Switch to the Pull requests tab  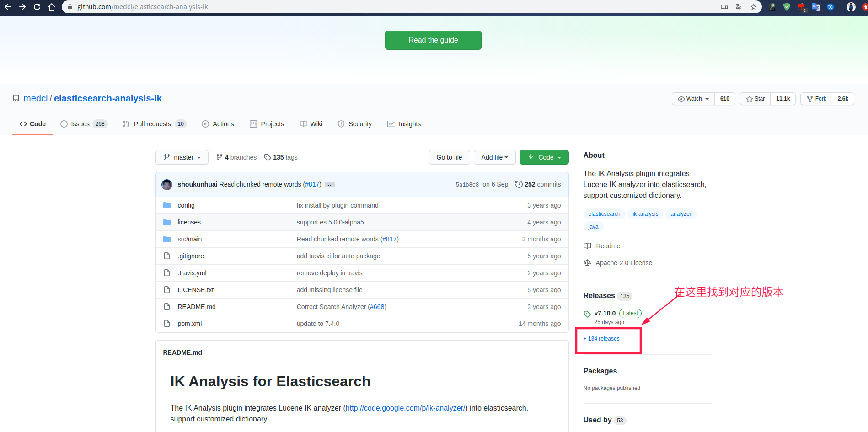[155, 124]
